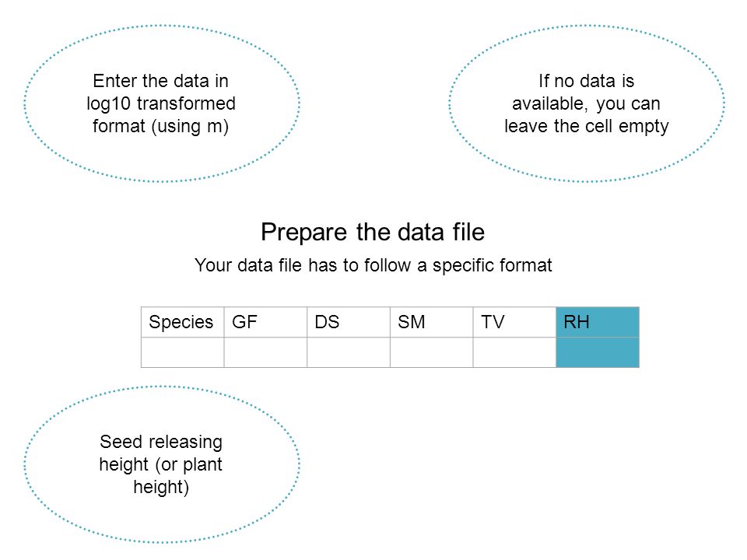Screen dimensions: 747x560
Task: Click the 'specific format' subtitle text
Action: tap(492, 265)
